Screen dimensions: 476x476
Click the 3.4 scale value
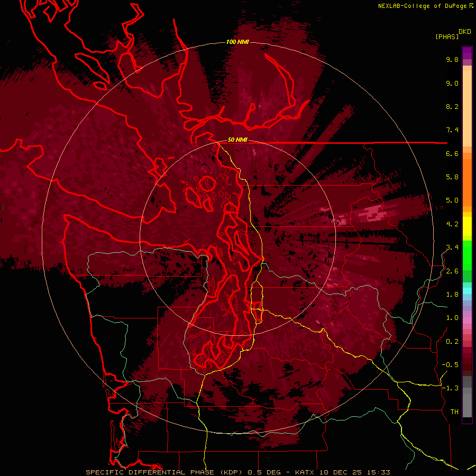pos(452,248)
